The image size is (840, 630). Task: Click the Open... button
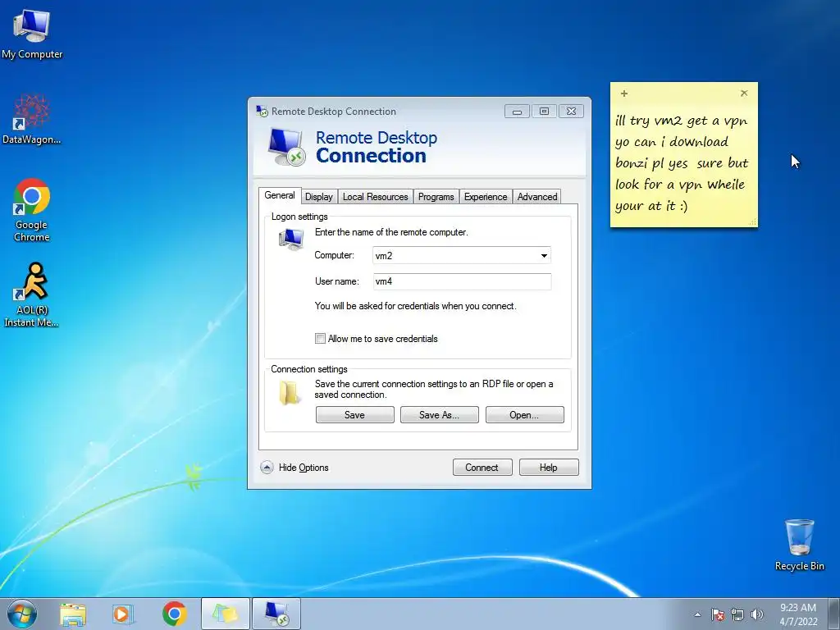click(x=524, y=414)
